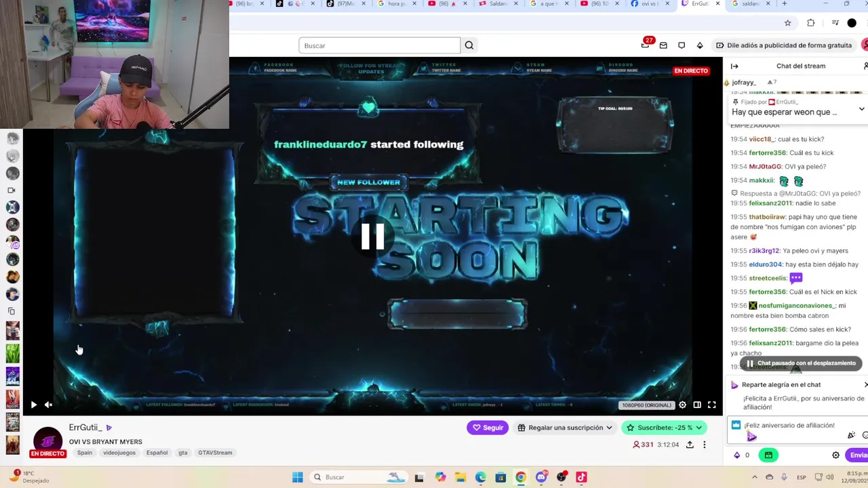Unmute the stream audio

coord(48,405)
